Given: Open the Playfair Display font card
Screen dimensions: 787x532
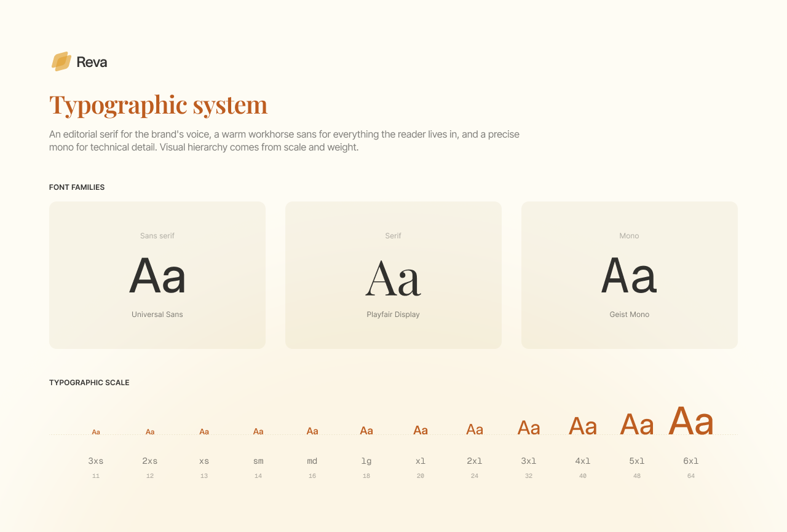Looking at the screenshot, I should coord(393,275).
